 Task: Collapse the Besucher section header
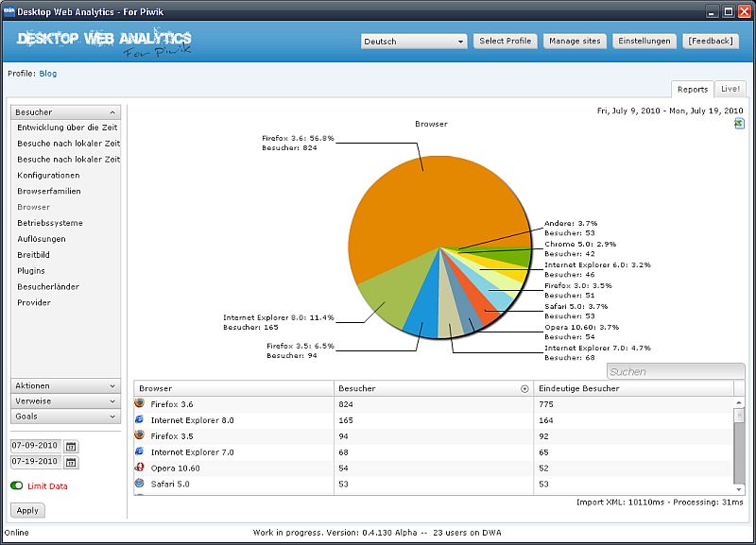click(66, 111)
